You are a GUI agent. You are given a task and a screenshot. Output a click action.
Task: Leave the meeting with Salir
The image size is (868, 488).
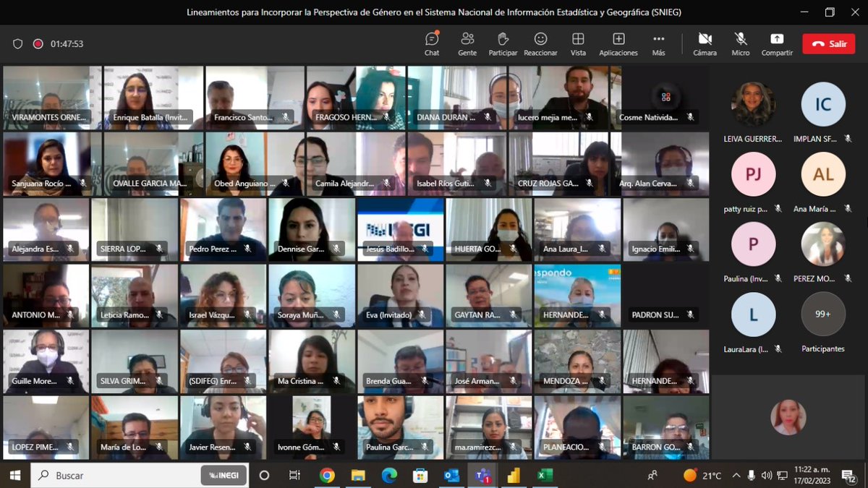pyautogui.click(x=828, y=43)
